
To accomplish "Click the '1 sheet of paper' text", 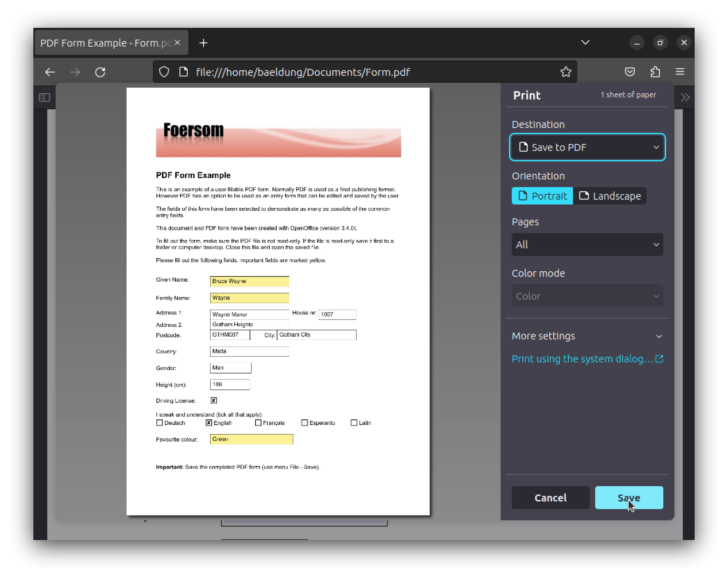I will click(628, 95).
